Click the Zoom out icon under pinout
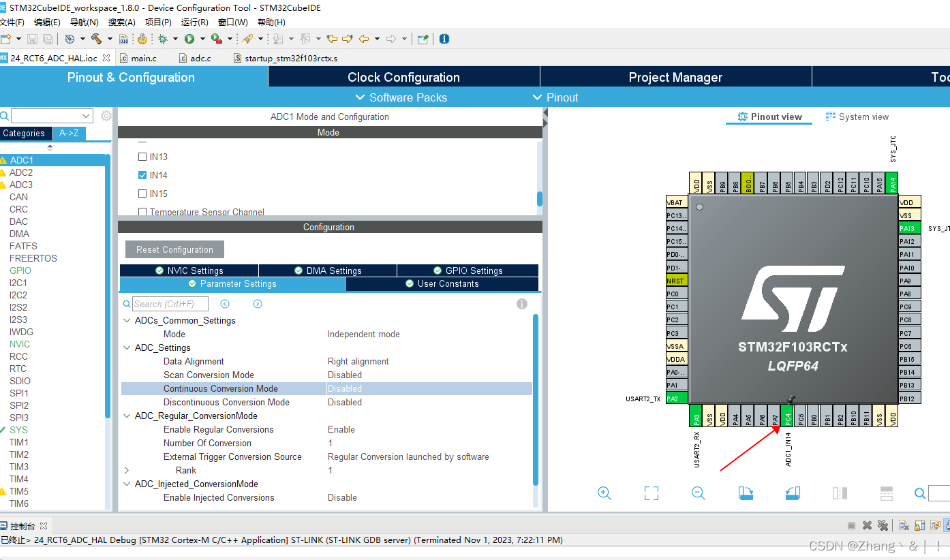This screenshot has width=950, height=560. point(698,493)
